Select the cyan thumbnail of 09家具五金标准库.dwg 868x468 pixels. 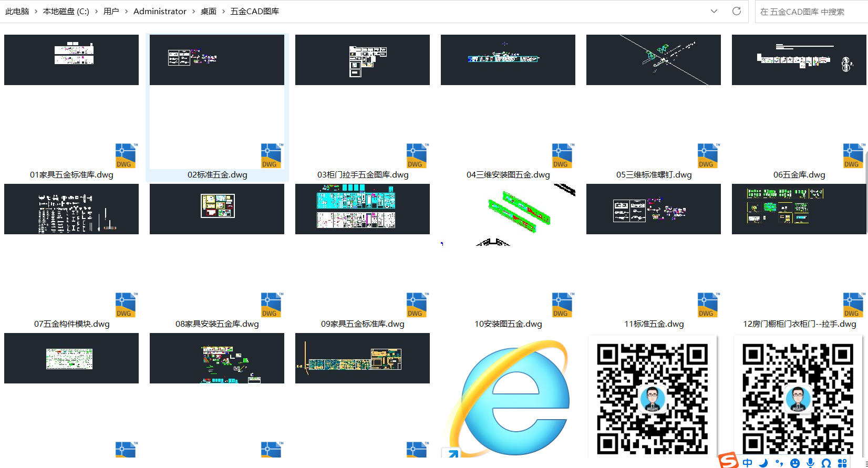point(363,209)
